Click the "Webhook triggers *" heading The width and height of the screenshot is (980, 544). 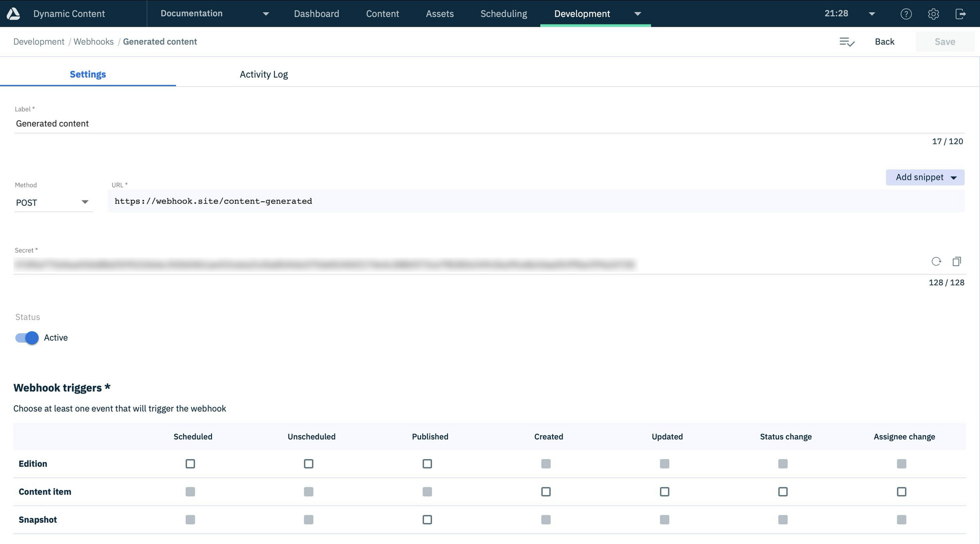pyautogui.click(x=62, y=388)
